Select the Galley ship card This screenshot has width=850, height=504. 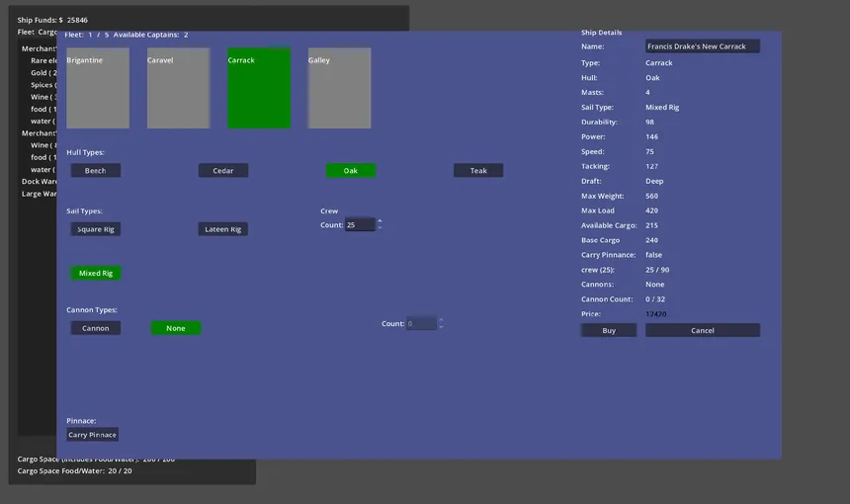click(339, 88)
